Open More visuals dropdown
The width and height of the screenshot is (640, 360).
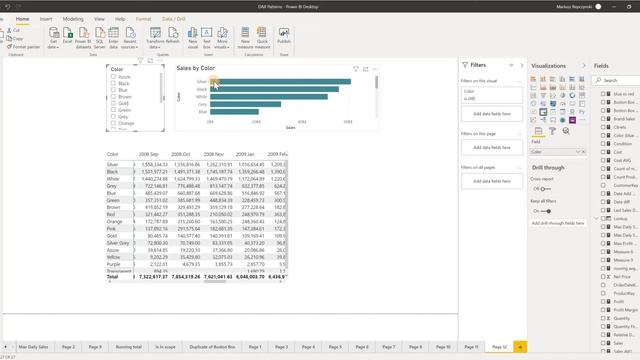222,47
